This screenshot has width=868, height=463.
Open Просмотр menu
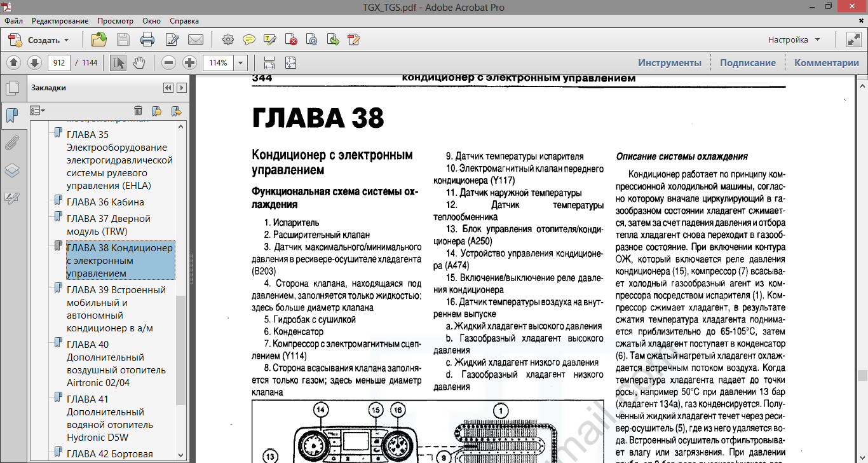click(116, 21)
